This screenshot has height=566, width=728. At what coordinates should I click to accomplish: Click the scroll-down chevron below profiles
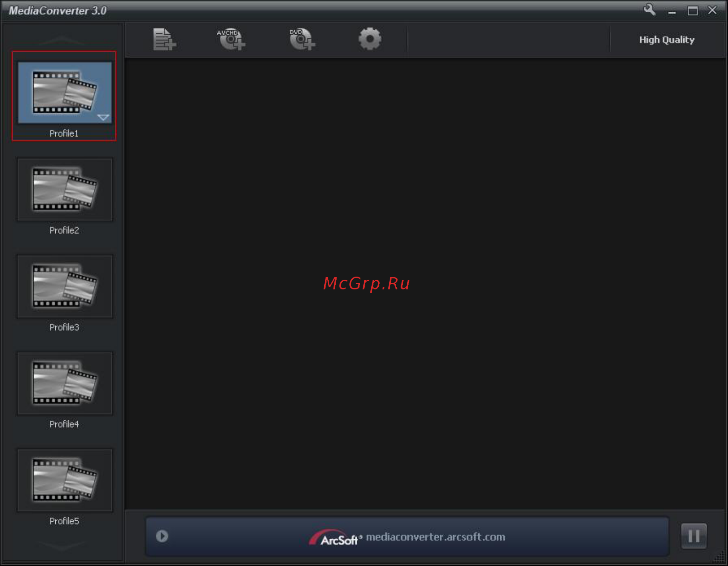tap(62, 545)
